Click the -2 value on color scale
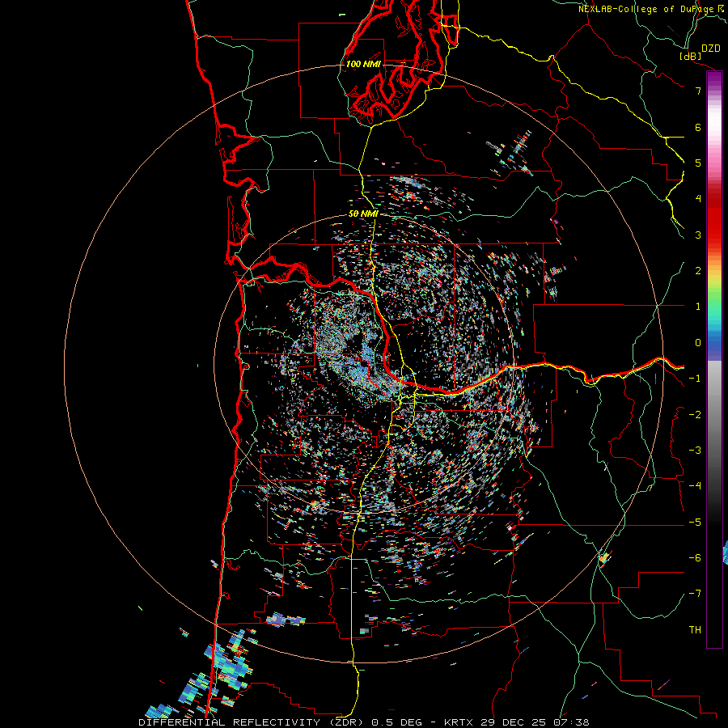Image resolution: width=728 pixels, height=728 pixels. (x=695, y=415)
